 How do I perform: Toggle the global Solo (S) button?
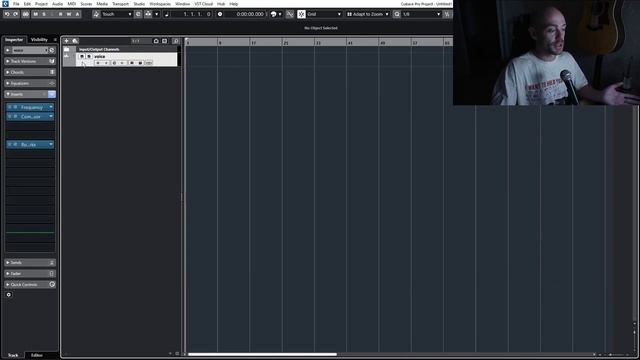(x=44, y=14)
